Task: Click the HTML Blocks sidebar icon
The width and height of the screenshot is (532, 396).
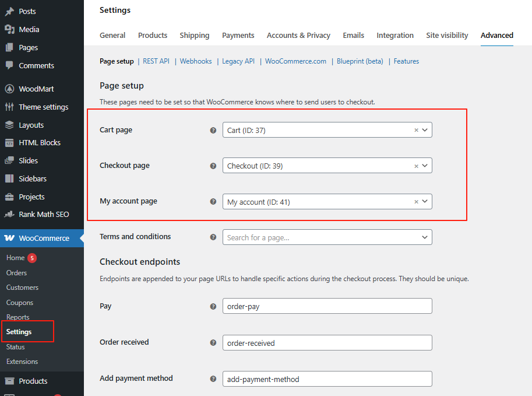Action: pos(9,142)
